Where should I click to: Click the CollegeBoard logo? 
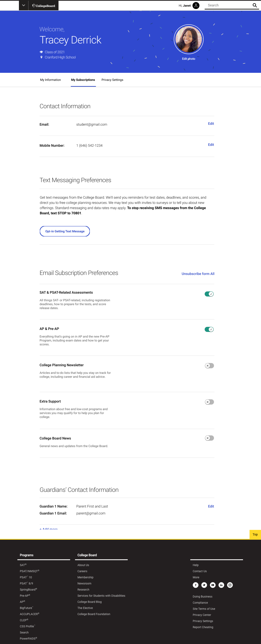click(43, 5)
